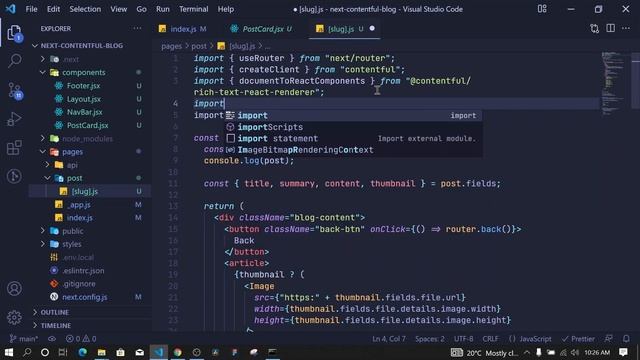The height and width of the screenshot is (360, 640).
Task: Expand the .next folder
Action: (43, 59)
